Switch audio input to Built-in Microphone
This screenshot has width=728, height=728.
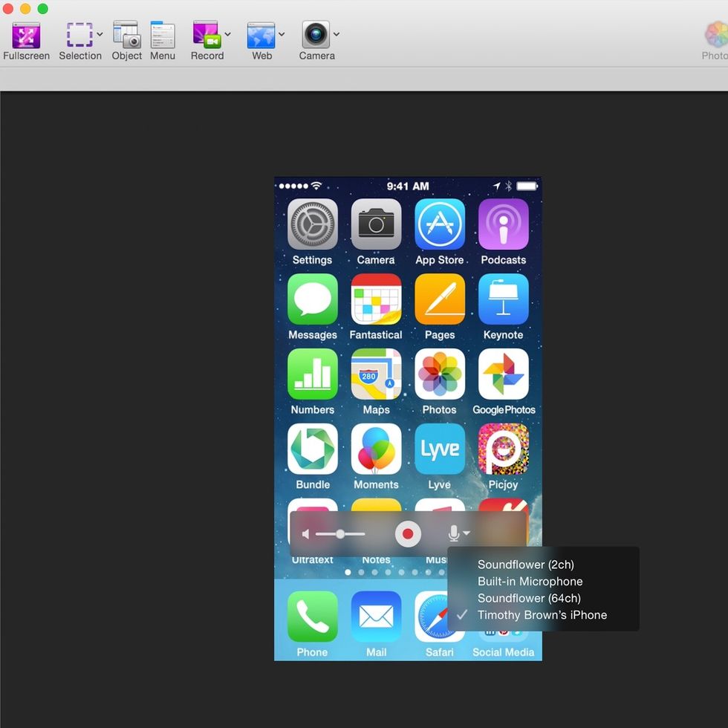pyautogui.click(x=530, y=582)
